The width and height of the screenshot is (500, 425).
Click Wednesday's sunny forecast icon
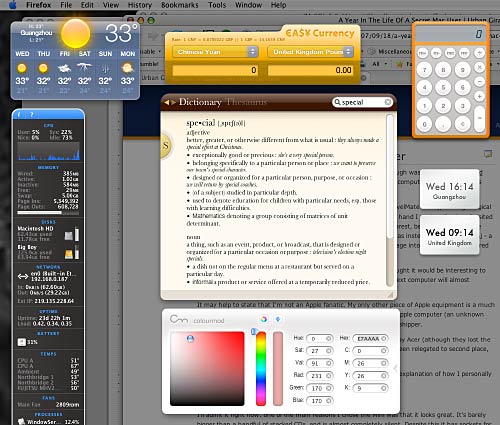coord(22,68)
